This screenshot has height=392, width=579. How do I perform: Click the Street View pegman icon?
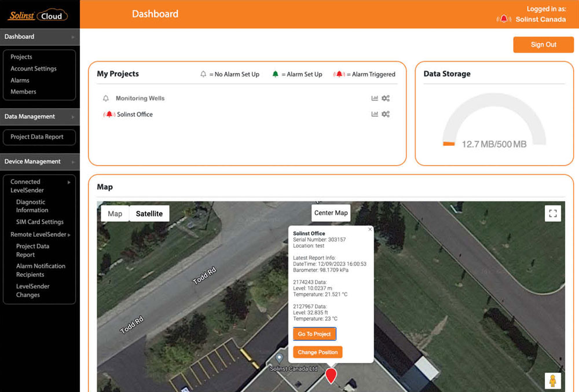pyautogui.click(x=552, y=380)
